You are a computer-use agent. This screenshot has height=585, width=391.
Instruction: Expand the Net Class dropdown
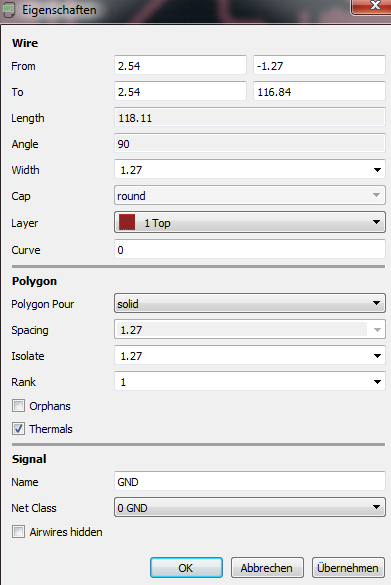tap(250, 507)
